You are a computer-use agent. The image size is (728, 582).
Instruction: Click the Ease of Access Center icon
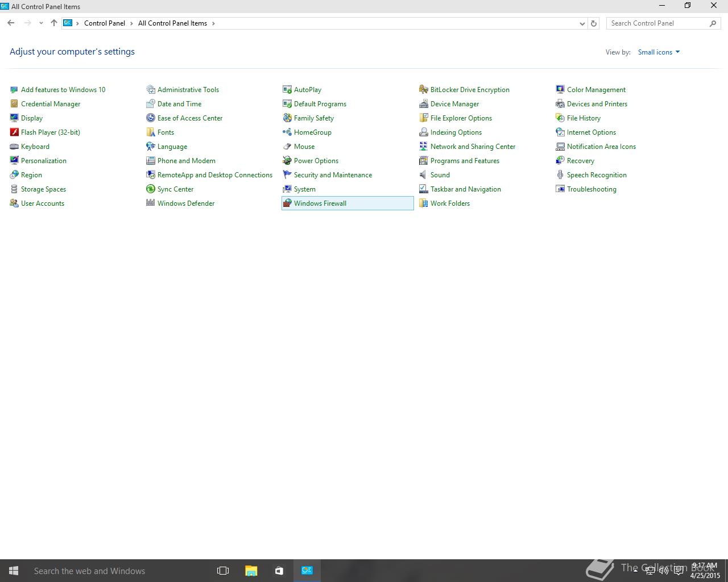tap(151, 118)
